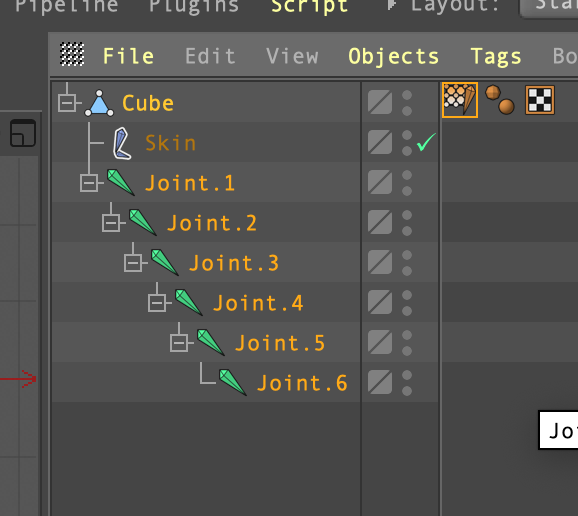Toggle the Joint.5 layer square

[x=380, y=342]
